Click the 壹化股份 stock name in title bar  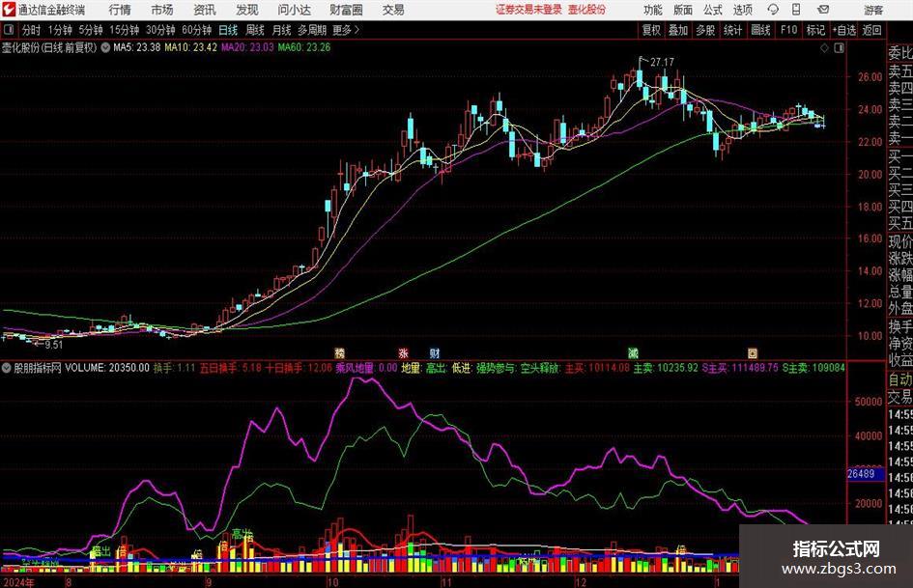pos(587,10)
